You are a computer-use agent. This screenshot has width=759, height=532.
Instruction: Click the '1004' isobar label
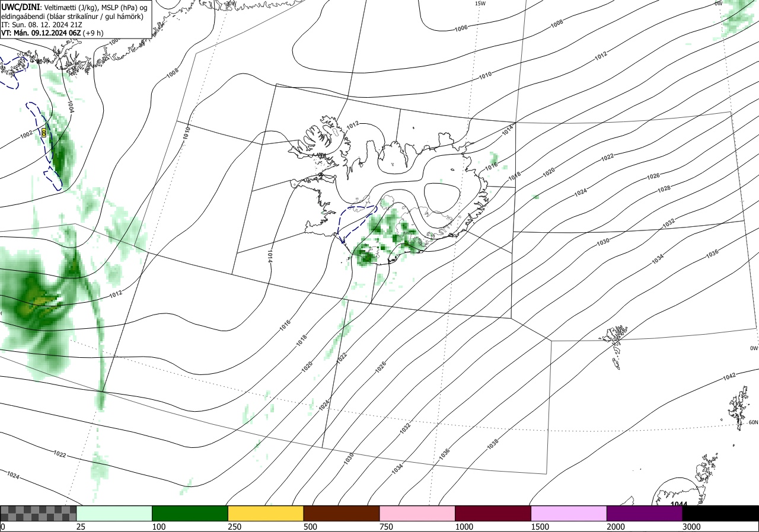click(71, 107)
